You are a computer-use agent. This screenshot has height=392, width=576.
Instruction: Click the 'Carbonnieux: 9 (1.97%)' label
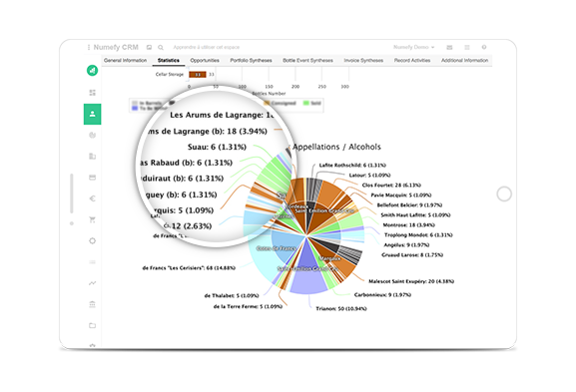382,294
